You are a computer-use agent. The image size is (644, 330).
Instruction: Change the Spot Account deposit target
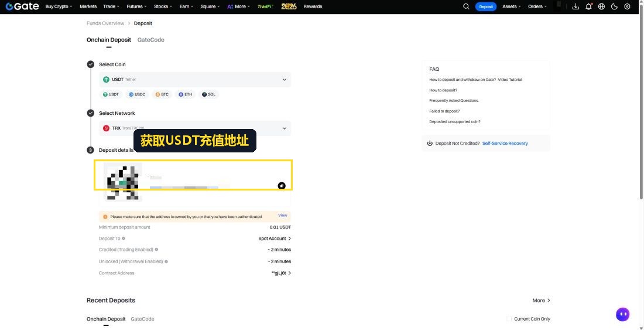(x=275, y=239)
